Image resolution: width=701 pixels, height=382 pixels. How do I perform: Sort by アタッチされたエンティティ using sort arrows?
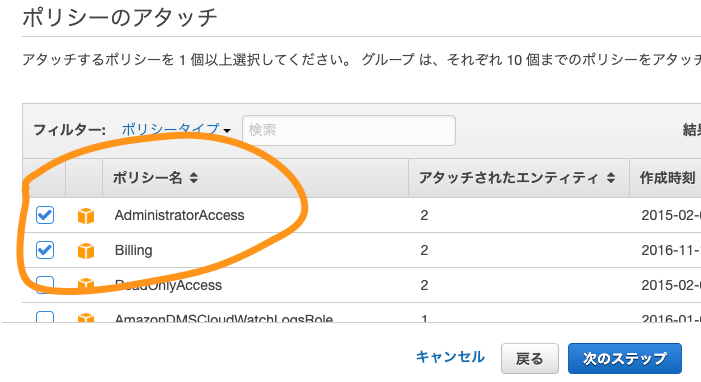(x=611, y=178)
